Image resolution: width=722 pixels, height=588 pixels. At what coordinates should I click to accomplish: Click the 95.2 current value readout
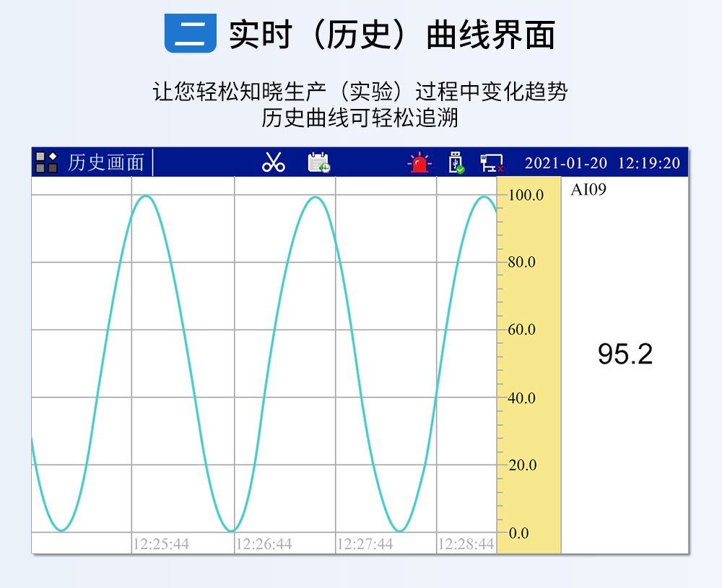[x=625, y=354]
